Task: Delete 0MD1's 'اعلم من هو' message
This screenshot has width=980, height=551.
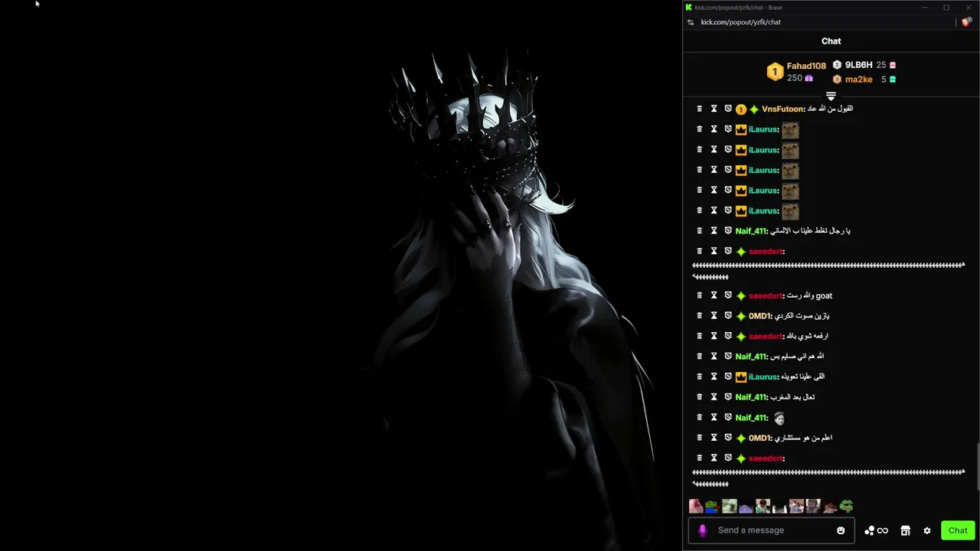Action: coord(699,438)
